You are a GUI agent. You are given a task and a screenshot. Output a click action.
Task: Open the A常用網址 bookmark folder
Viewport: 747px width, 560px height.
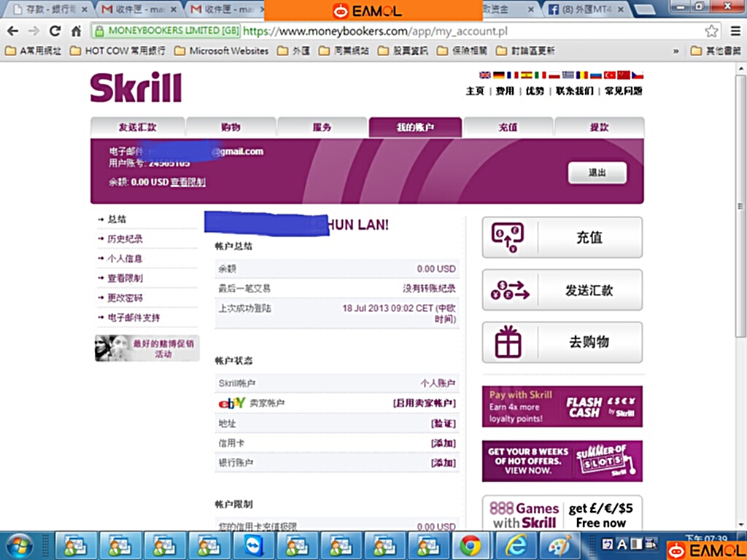pos(34,50)
